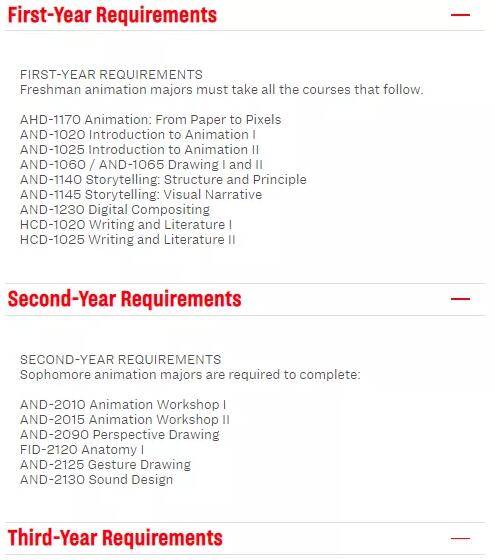Click HCD-1025 Writing and Literature II
The height and width of the screenshot is (560, 495).
point(128,240)
